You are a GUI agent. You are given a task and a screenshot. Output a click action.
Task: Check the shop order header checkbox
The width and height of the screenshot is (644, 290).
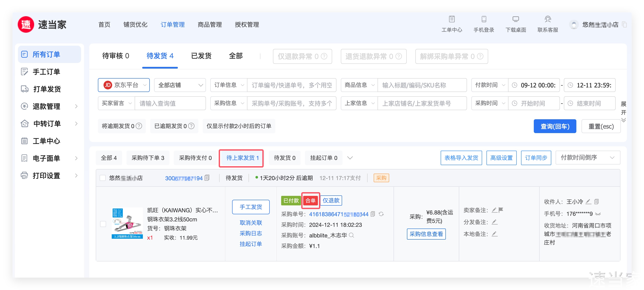click(x=102, y=178)
